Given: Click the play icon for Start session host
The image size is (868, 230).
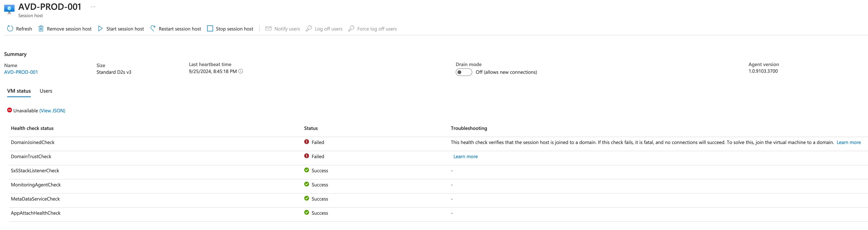Looking at the screenshot, I should click(100, 29).
